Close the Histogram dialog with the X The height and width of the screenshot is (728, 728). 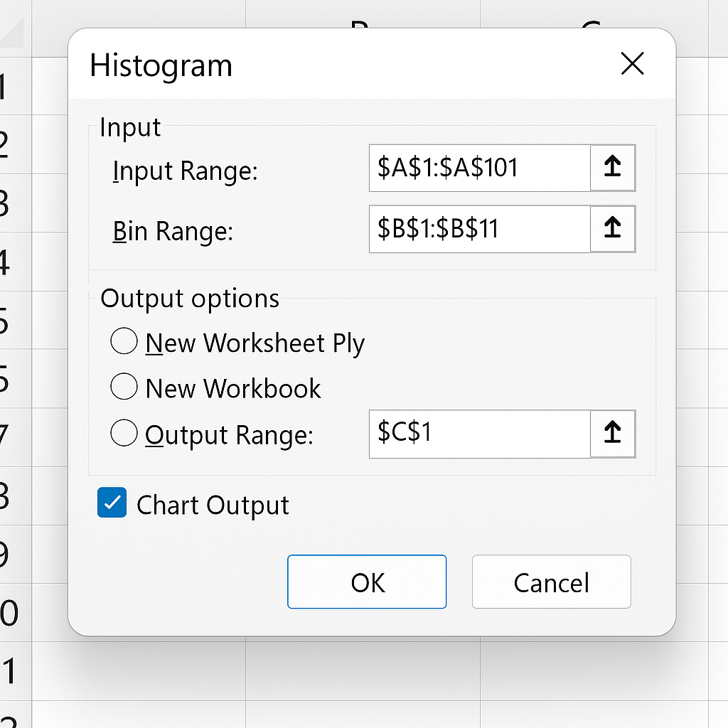coord(631,65)
